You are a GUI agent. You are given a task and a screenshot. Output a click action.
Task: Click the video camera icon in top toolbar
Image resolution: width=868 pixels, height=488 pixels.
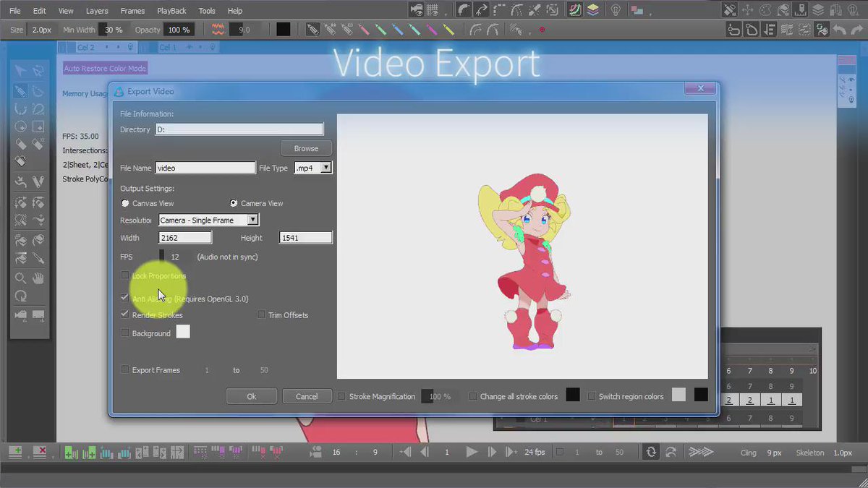tap(416, 10)
